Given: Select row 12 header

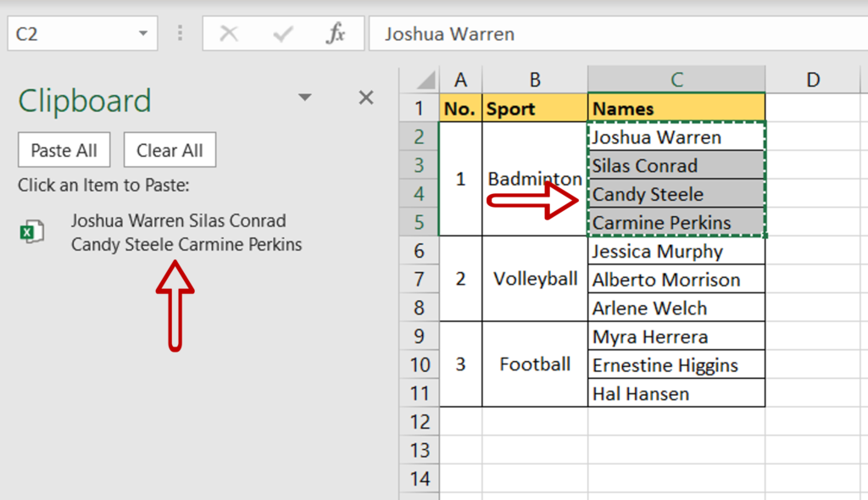Looking at the screenshot, I should click(420, 422).
